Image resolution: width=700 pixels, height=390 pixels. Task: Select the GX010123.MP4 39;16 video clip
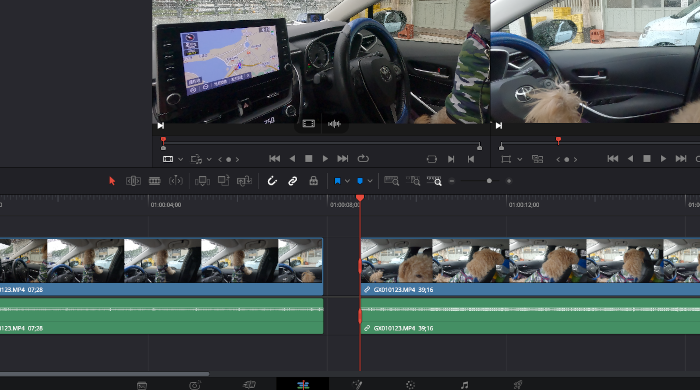tap(530, 267)
